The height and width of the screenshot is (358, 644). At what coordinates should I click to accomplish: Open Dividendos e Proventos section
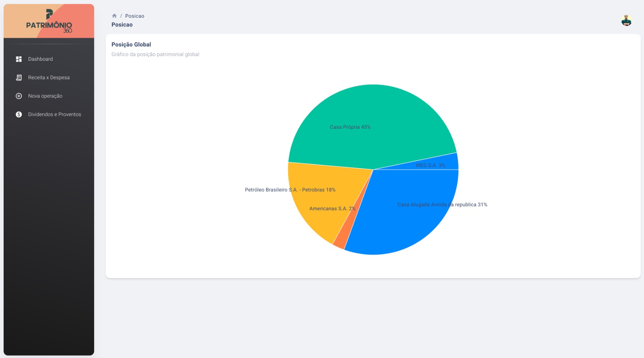click(54, 115)
